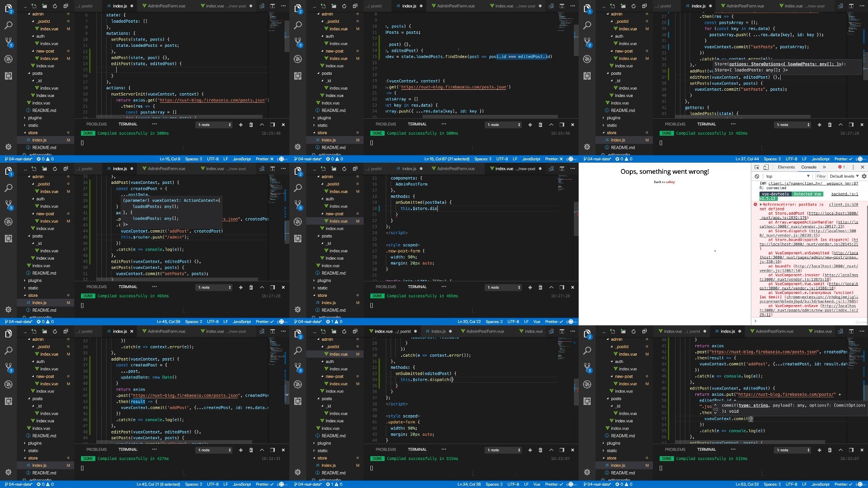This screenshot has height=488, width=868.
Task: Focus the DevTools Filter input
Action: (821, 176)
